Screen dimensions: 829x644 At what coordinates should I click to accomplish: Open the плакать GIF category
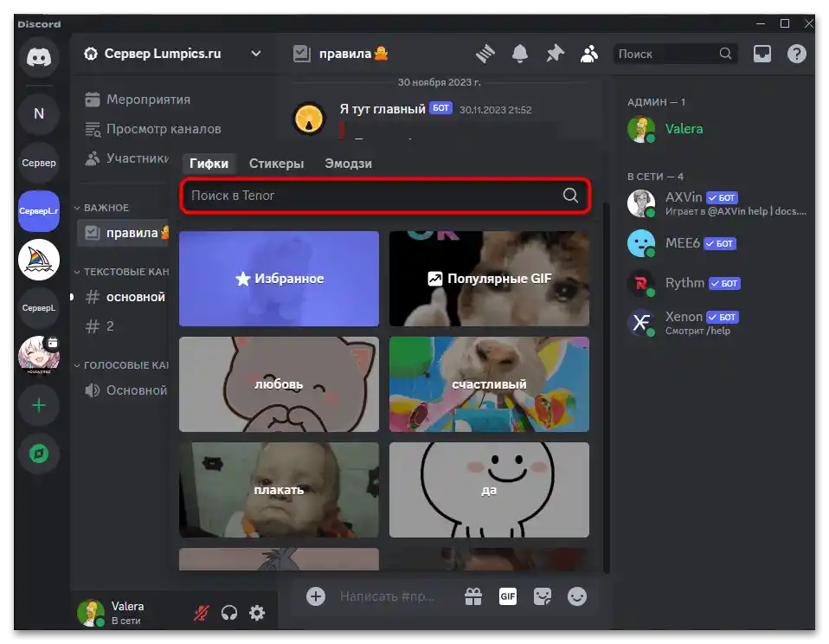(280, 490)
